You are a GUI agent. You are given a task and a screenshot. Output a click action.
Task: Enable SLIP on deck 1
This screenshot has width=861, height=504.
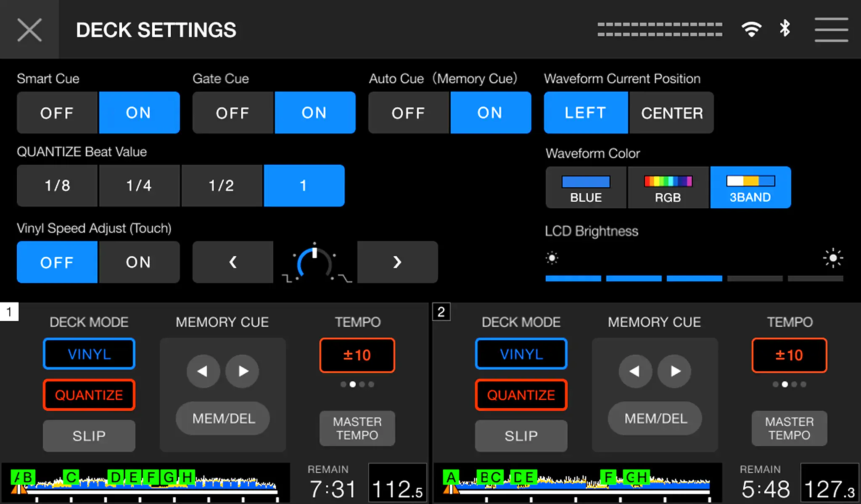pyautogui.click(x=89, y=436)
